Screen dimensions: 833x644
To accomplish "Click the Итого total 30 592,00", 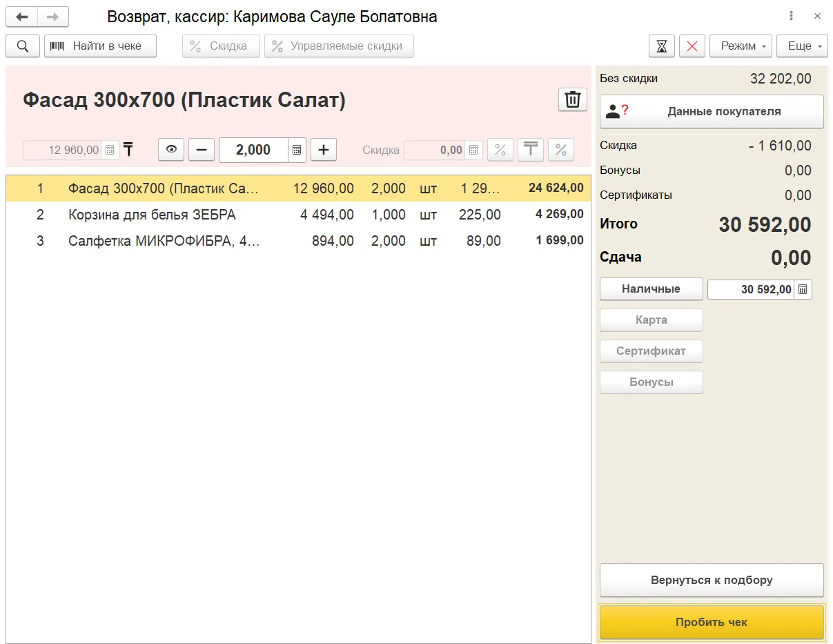I will [765, 224].
